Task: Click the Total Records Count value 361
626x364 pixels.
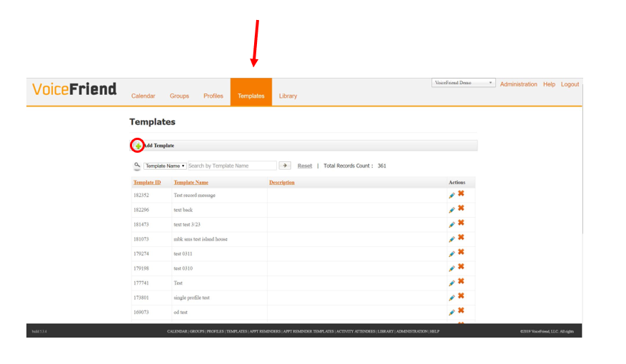Action: coord(382,166)
